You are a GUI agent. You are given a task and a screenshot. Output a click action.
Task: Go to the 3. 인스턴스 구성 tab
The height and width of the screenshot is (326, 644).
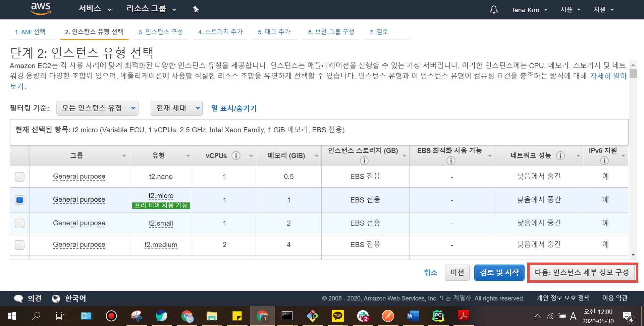click(161, 32)
